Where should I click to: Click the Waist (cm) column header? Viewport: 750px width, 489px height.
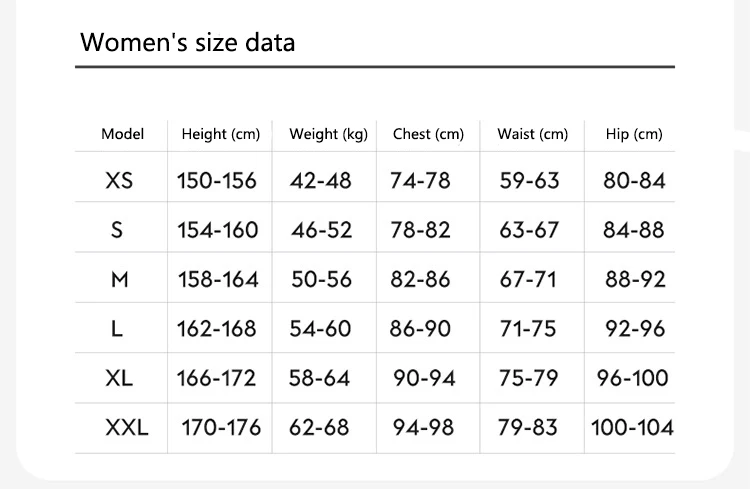(532, 134)
